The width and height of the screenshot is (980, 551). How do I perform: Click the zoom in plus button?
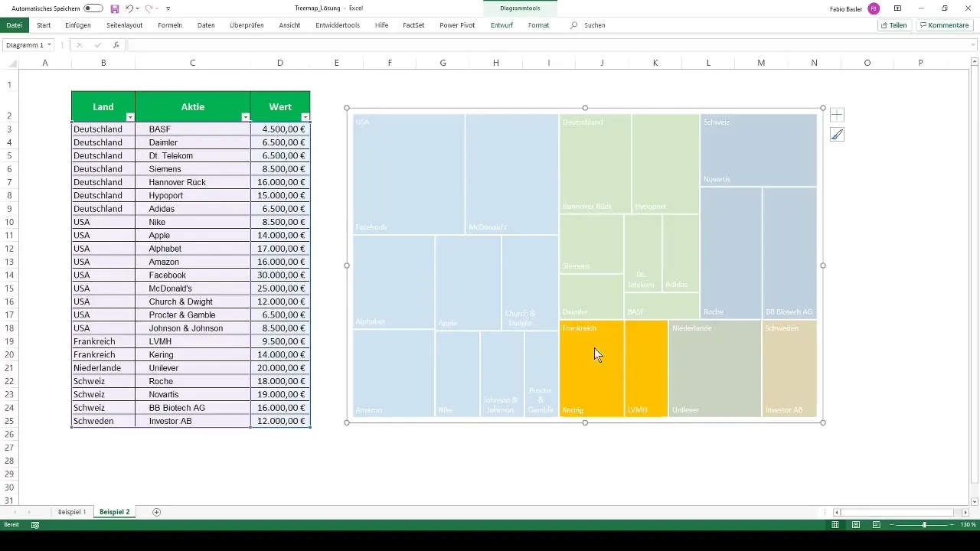tap(953, 525)
